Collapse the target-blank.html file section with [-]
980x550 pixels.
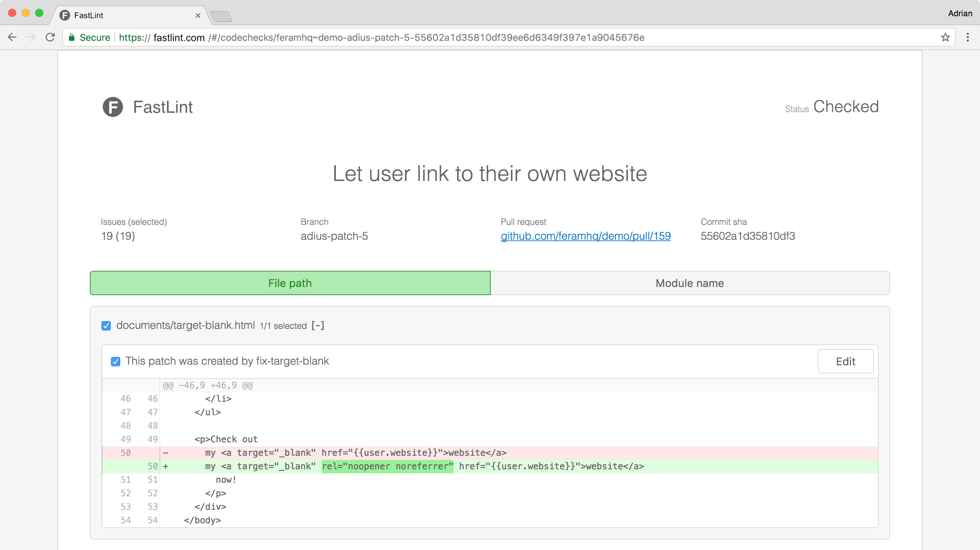pyautogui.click(x=318, y=325)
